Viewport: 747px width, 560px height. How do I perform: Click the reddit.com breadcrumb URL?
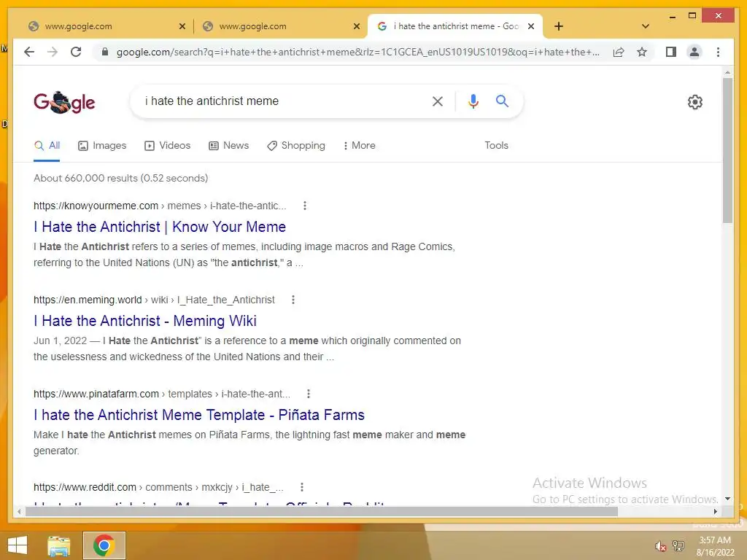pyautogui.click(x=158, y=487)
